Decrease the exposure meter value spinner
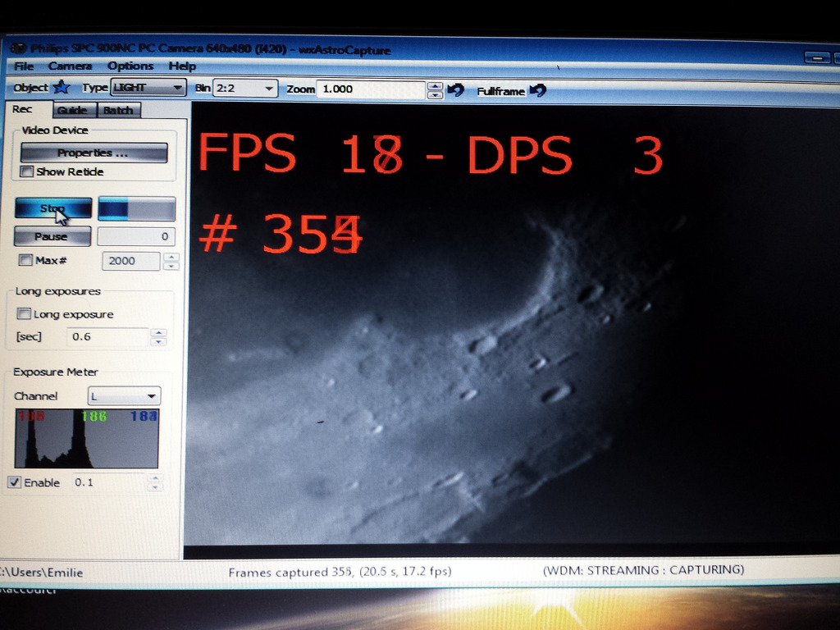This screenshot has height=630, width=840. tap(155, 487)
